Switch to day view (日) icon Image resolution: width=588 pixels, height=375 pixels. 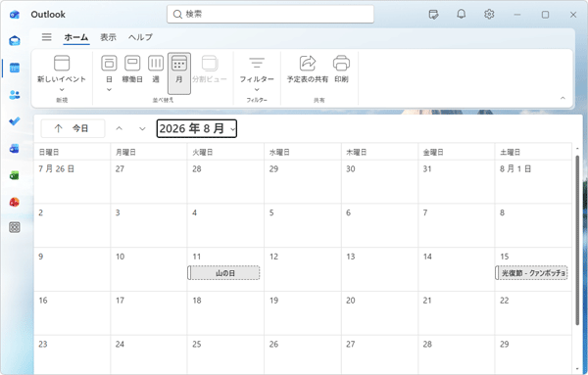[109, 64]
